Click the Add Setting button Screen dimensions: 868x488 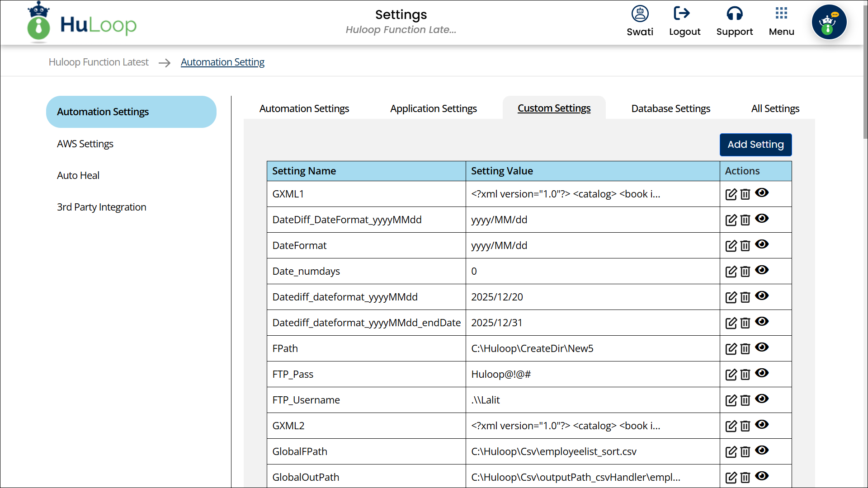click(755, 145)
